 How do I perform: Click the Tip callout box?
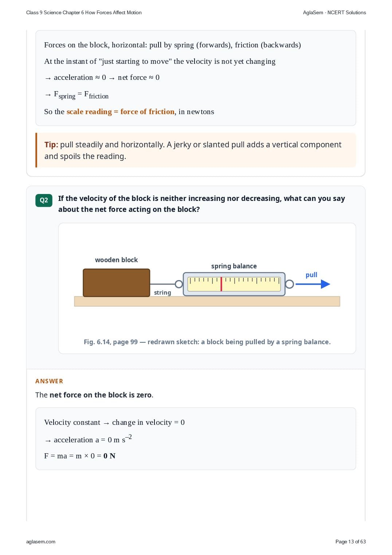pos(196,150)
